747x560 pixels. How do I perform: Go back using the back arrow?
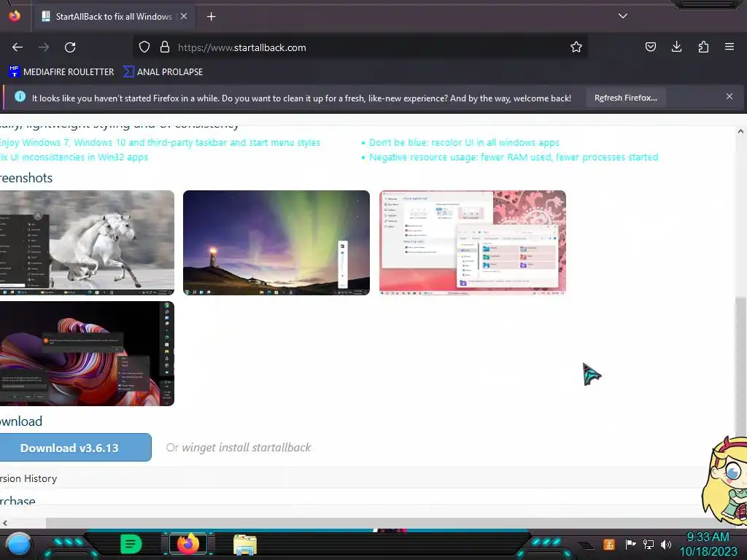click(18, 47)
